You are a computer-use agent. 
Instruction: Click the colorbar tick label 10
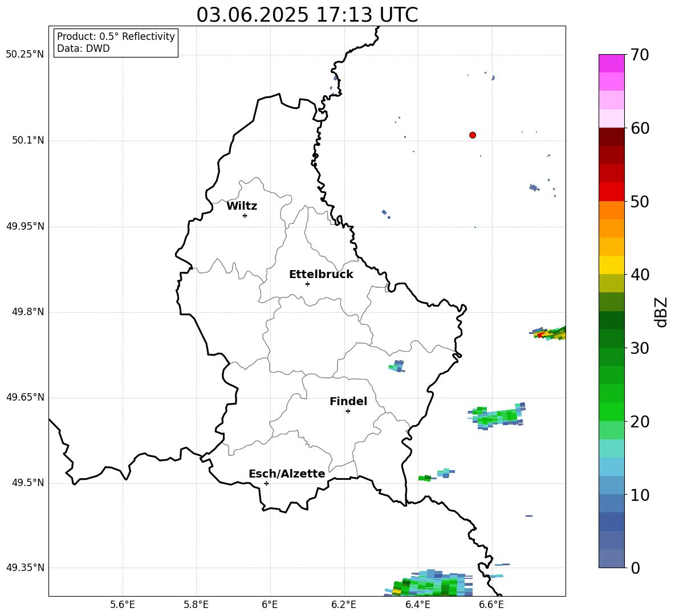(x=639, y=495)
